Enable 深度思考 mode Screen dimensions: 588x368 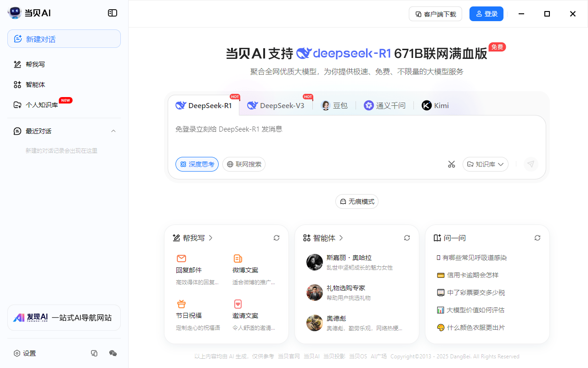point(197,164)
